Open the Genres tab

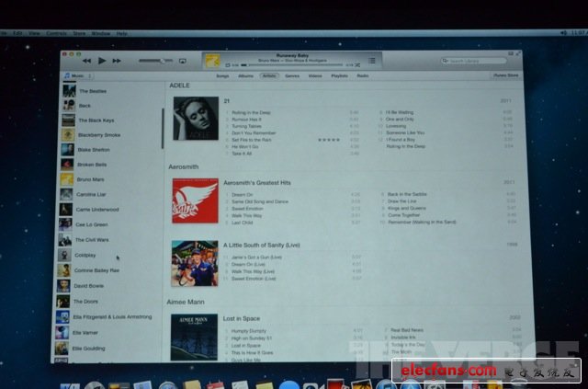coord(292,75)
